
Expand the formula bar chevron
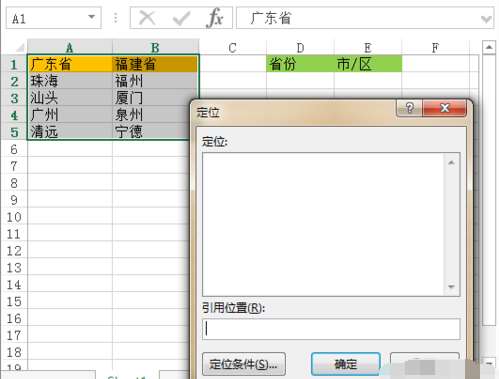[486, 19]
